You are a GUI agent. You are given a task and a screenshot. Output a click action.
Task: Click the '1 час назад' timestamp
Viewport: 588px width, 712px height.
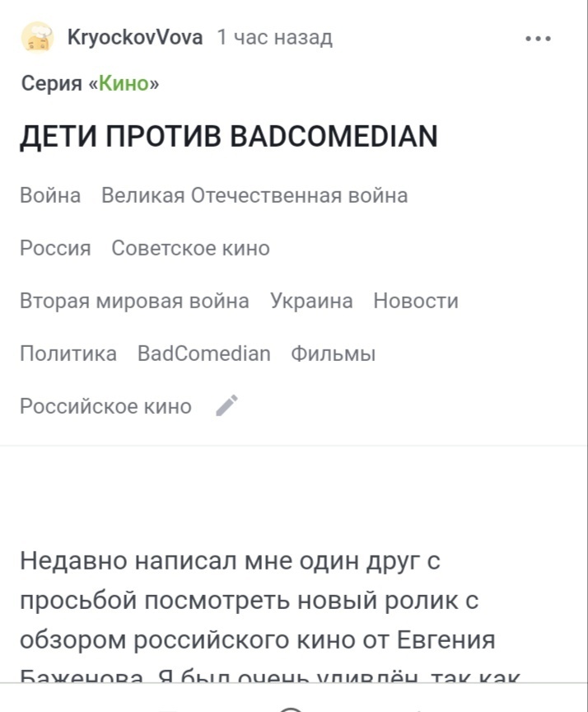click(274, 37)
